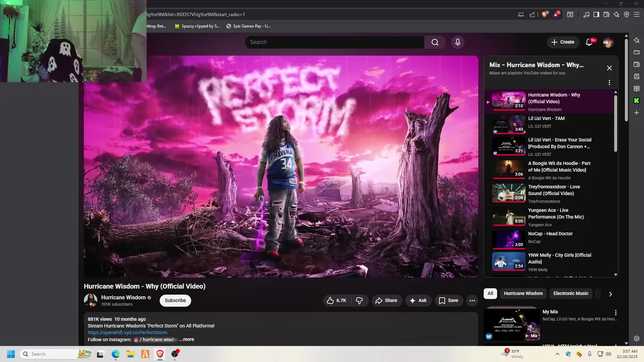Open the Brave playlist music note icon
Screen dimensions: 644x362
pyautogui.click(x=586, y=15)
